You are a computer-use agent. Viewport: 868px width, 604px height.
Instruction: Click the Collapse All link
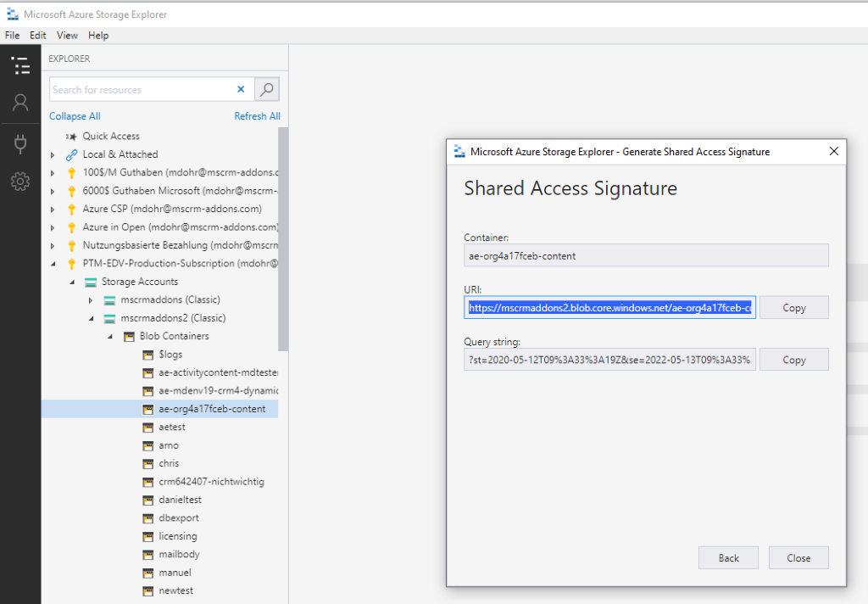[75, 116]
